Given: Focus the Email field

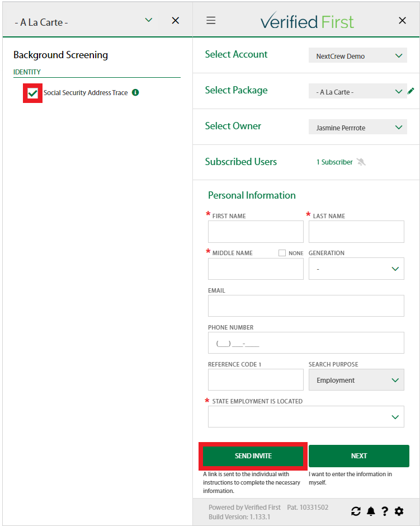Looking at the screenshot, I should pos(306,306).
